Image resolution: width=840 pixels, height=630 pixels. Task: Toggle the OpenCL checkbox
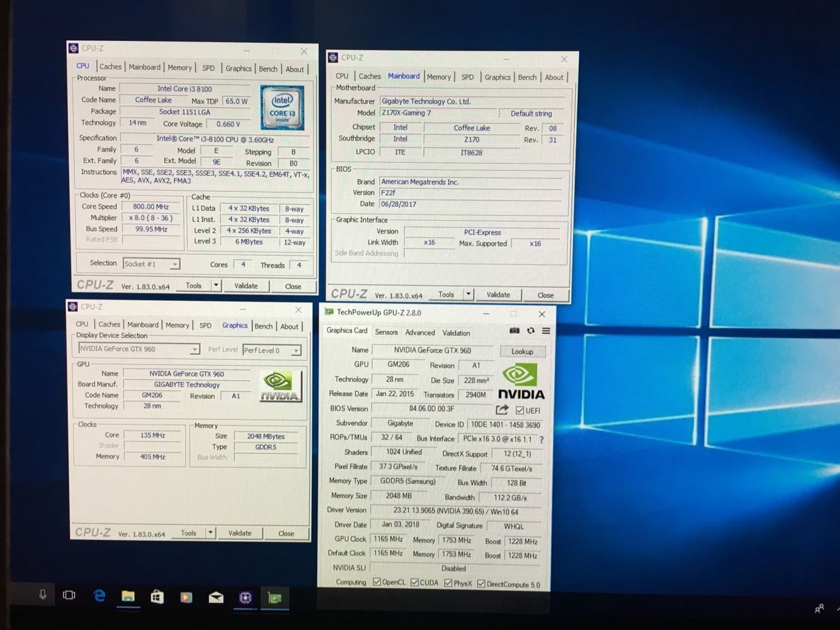[x=377, y=582]
